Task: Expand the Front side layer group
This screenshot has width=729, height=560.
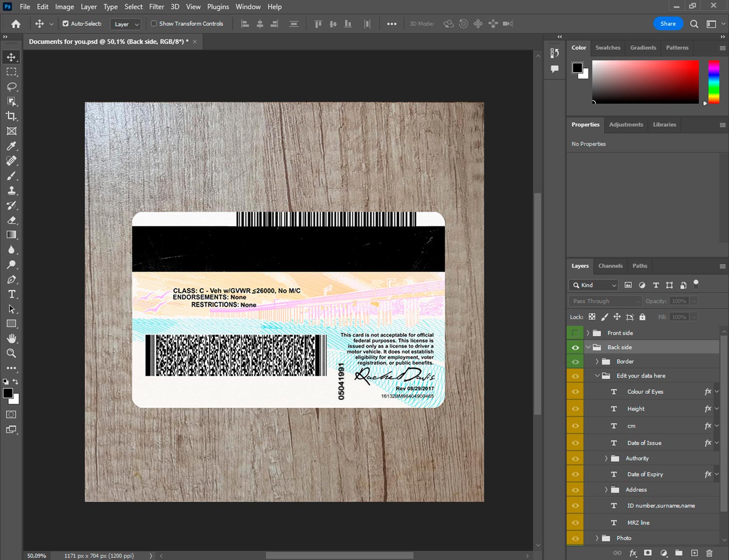Action: click(x=588, y=333)
